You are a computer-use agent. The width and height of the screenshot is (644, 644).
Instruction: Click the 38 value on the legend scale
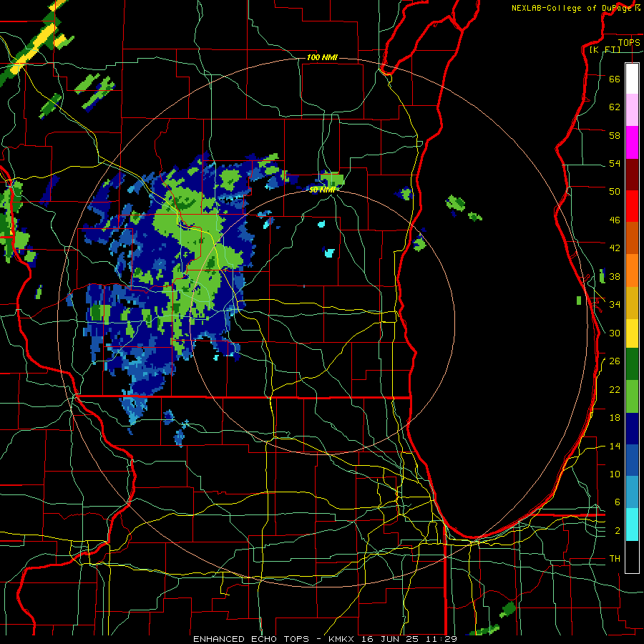tap(615, 276)
